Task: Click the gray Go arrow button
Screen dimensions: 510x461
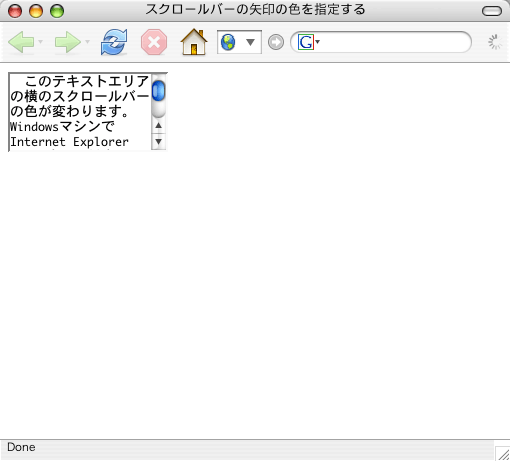Action: (x=276, y=42)
